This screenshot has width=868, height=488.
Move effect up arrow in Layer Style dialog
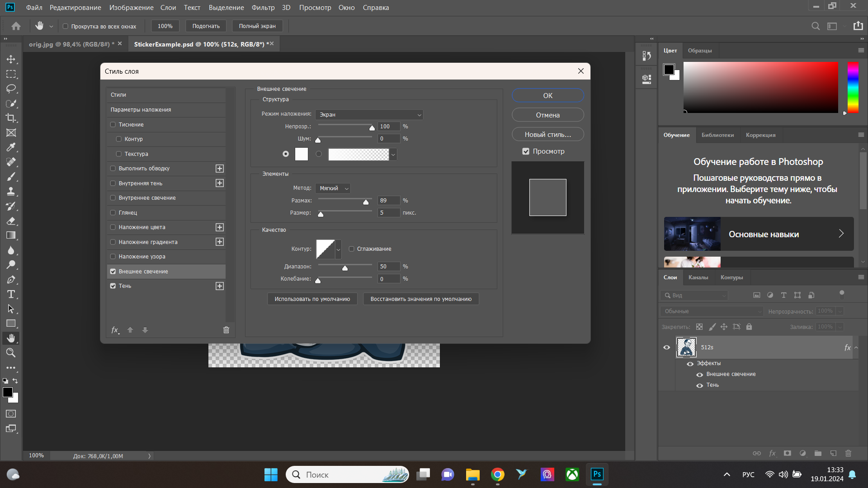[x=130, y=330]
